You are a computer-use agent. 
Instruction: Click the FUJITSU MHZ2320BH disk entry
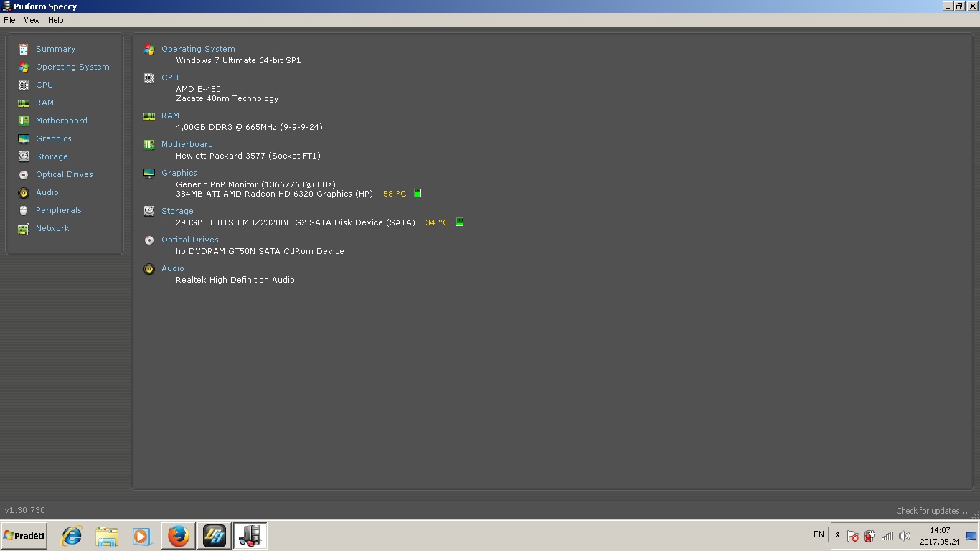pyautogui.click(x=296, y=222)
